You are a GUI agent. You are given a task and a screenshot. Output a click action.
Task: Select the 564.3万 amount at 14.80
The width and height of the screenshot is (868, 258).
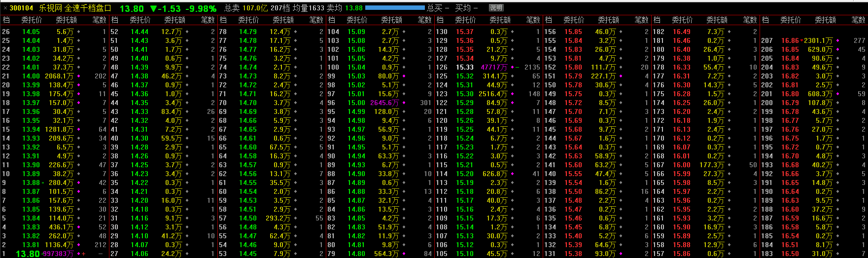pos(386,254)
